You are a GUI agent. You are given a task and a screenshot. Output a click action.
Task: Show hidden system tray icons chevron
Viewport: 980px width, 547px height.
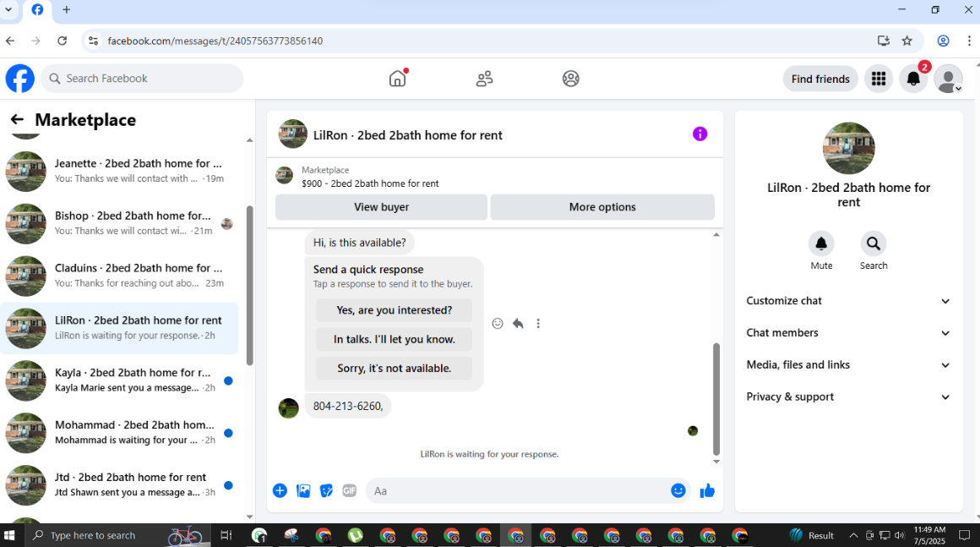853,535
